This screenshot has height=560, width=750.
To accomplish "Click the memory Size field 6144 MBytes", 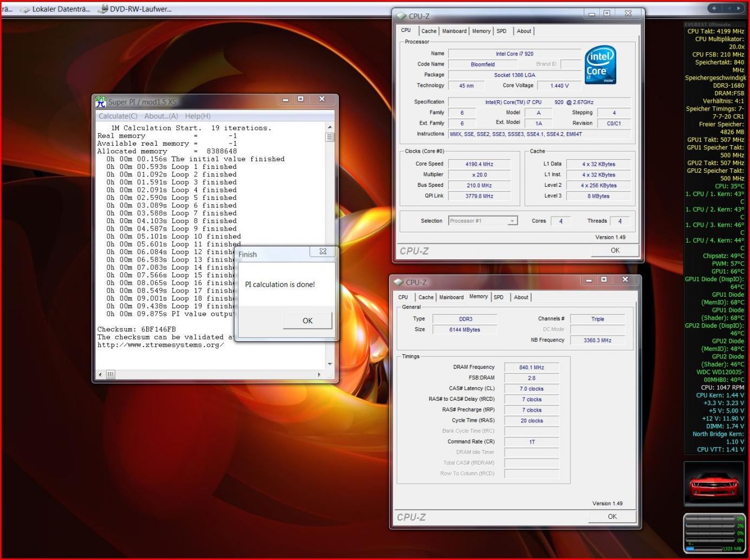I will pyautogui.click(x=465, y=329).
